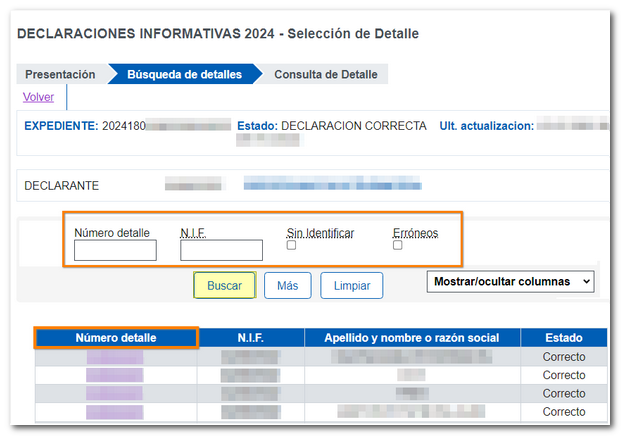Click the N.I.F. table column header

[250, 338]
